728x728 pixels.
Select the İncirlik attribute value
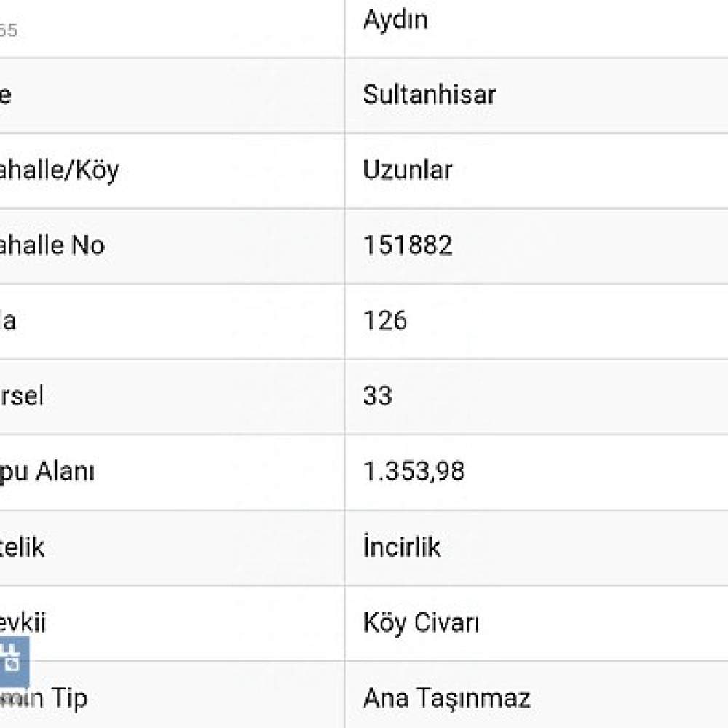click(x=402, y=547)
